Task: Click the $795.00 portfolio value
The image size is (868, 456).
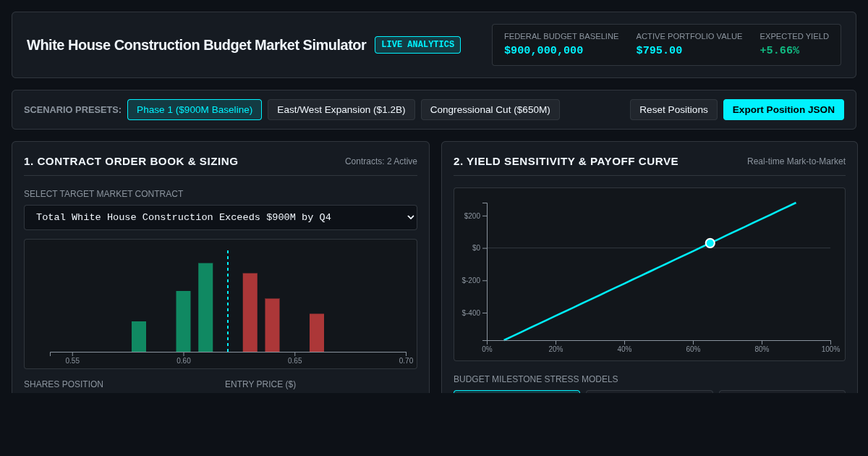Action: tap(659, 51)
